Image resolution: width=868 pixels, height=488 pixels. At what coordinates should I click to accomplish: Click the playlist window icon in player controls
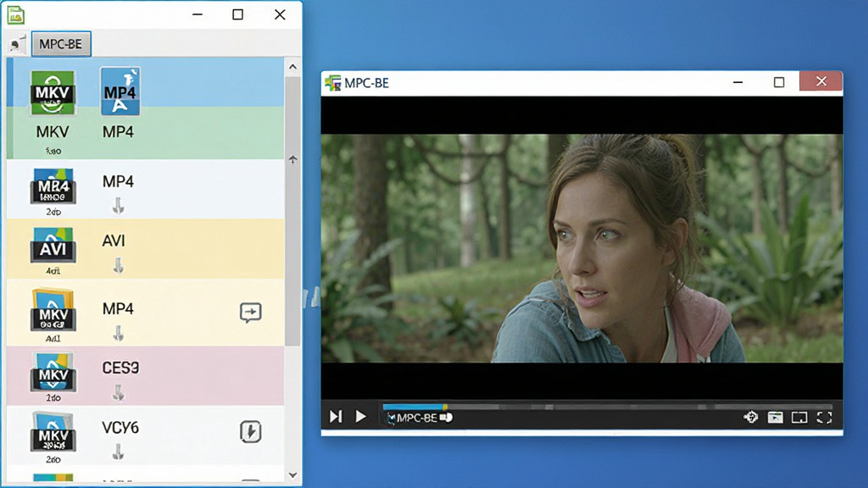775,417
